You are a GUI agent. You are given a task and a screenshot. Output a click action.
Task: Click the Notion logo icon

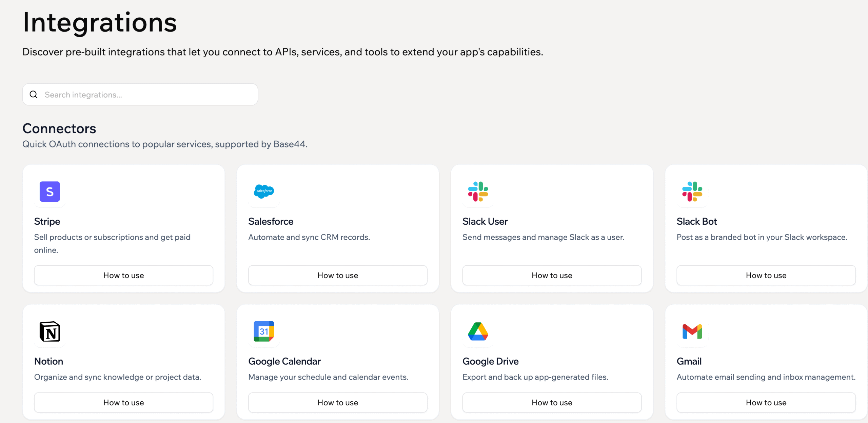pyautogui.click(x=50, y=331)
